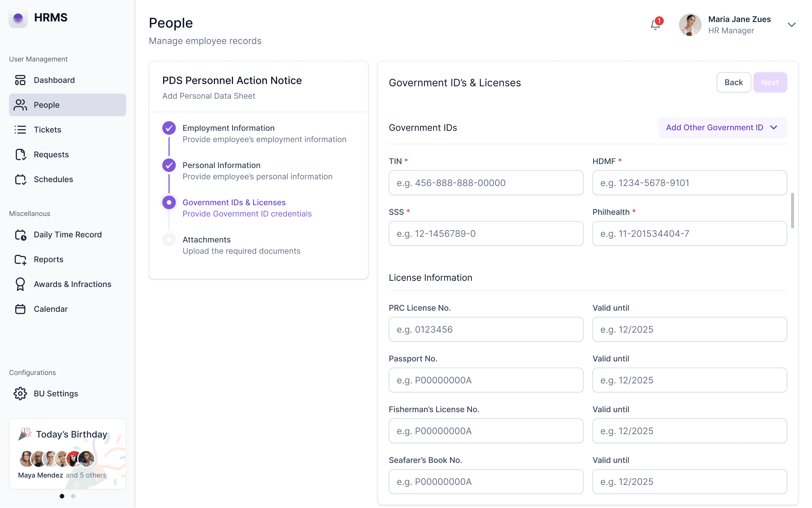Viewport: 812px width, 508px height.
Task: Click the Dashboard sidebar icon
Action: (20, 80)
